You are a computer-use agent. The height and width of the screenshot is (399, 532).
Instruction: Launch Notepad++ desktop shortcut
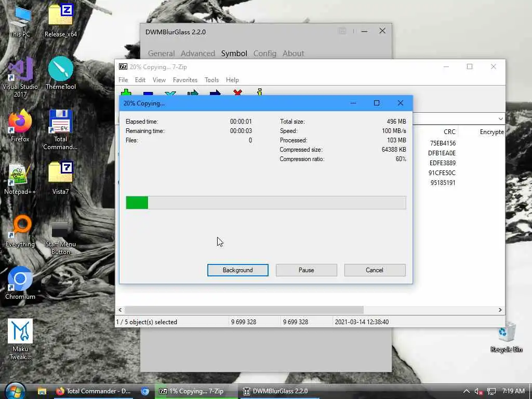click(20, 179)
